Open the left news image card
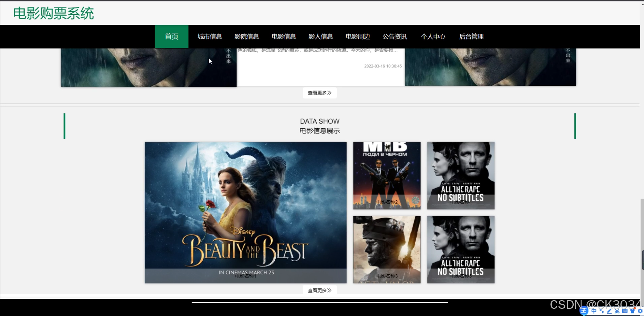Viewport: 644px width, 316px height. (149, 67)
